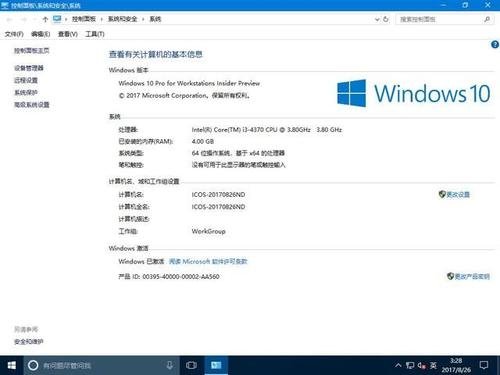Select the 4.00 GB RAM value
The width and height of the screenshot is (500, 375).
[203, 141]
